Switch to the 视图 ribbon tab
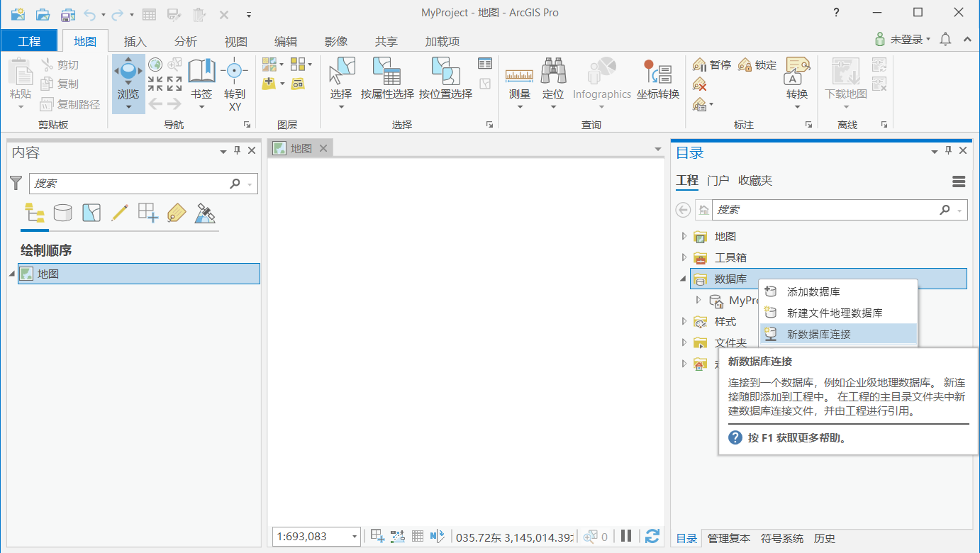Viewport: 980px width, 553px height. [235, 41]
